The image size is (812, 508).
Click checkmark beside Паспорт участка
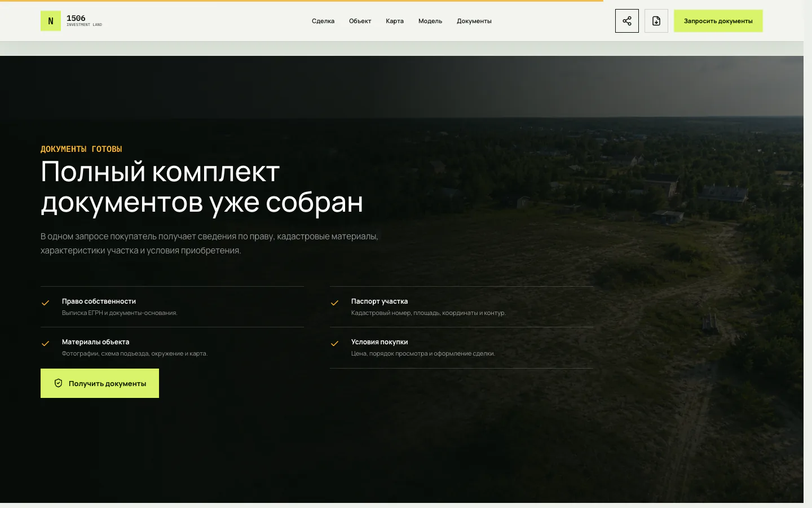point(335,303)
